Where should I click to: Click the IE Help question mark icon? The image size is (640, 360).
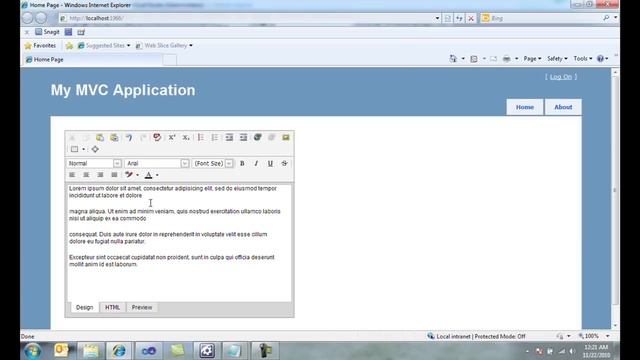(x=600, y=59)
